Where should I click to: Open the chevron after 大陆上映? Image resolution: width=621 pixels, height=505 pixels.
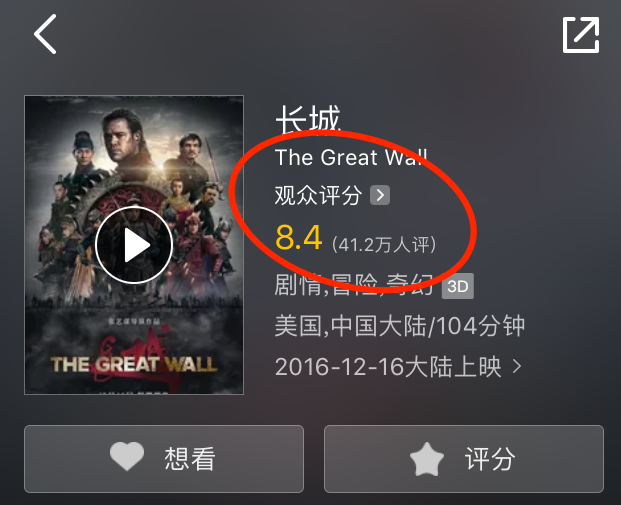pyautogui.click(x=517, y=366)
